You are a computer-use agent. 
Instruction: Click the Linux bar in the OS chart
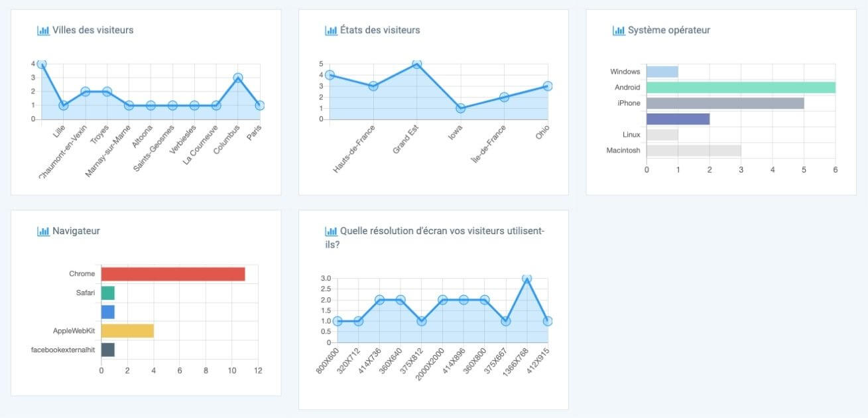tap(662, 135)
